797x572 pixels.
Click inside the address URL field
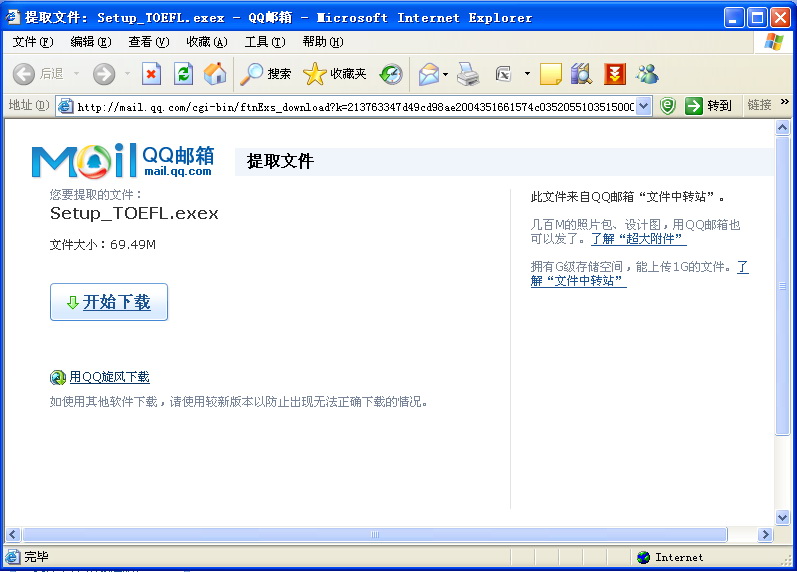tap(350, 106)
